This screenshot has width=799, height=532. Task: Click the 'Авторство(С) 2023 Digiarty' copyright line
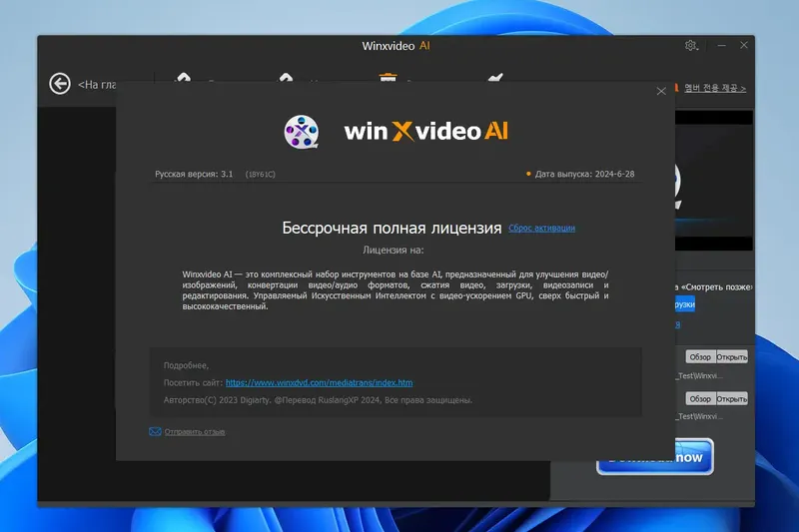click(x=318, y=400)
